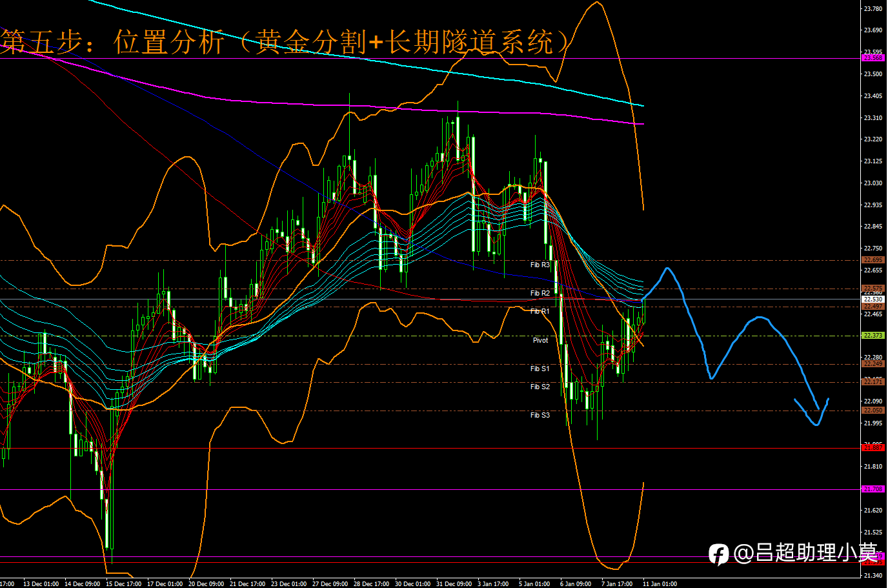This screenshot has width=888, height=588.
Task: Select the 22.050 price tag
Action: (x=873, y=411)
